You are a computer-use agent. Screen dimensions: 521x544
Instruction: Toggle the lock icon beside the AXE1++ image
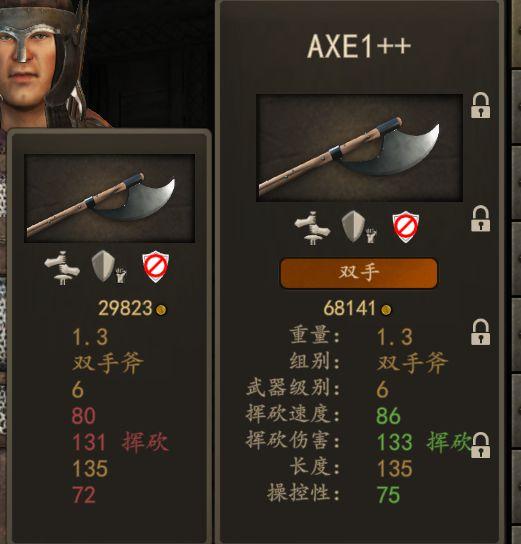click(480, 105)
